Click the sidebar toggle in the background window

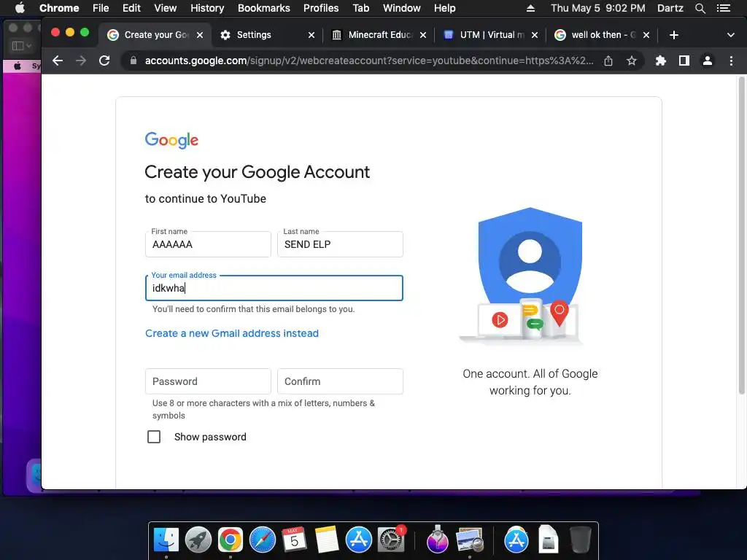pyautogui.click(x=21, y=46)
